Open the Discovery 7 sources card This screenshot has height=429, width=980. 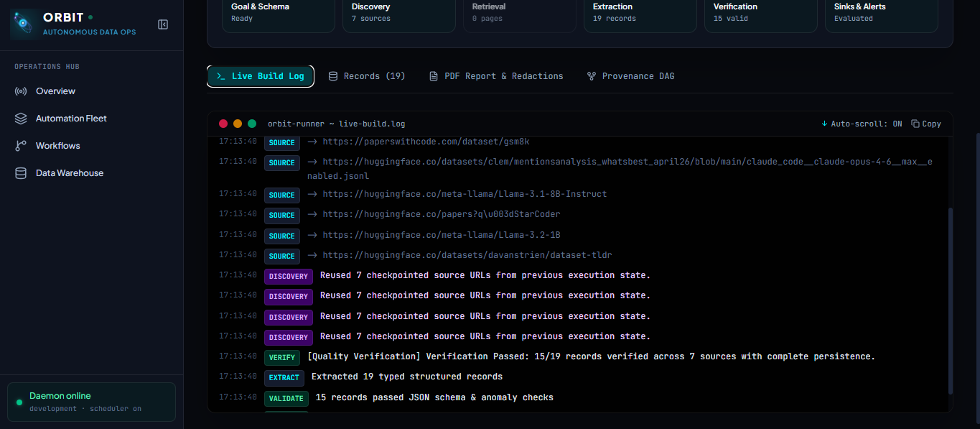(399, 13)
